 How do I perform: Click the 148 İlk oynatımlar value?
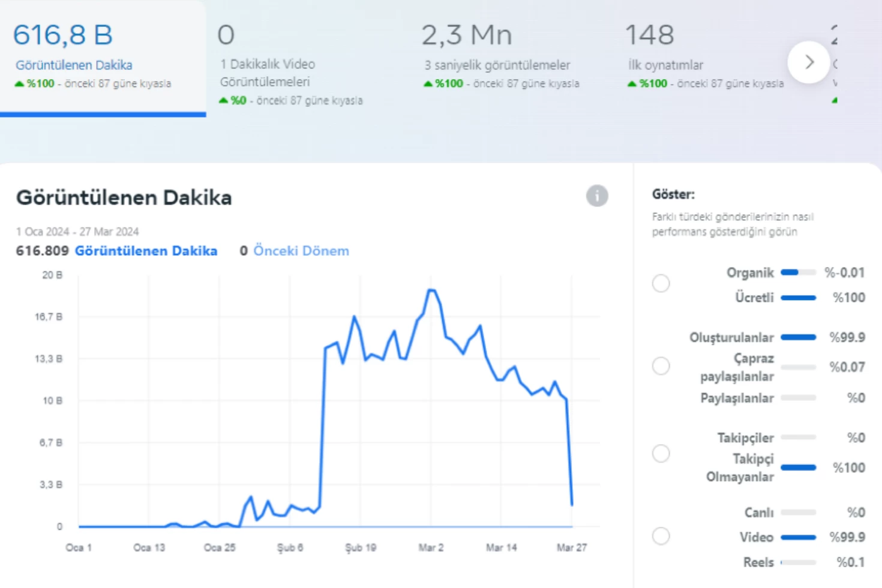[x=650, y=35]
